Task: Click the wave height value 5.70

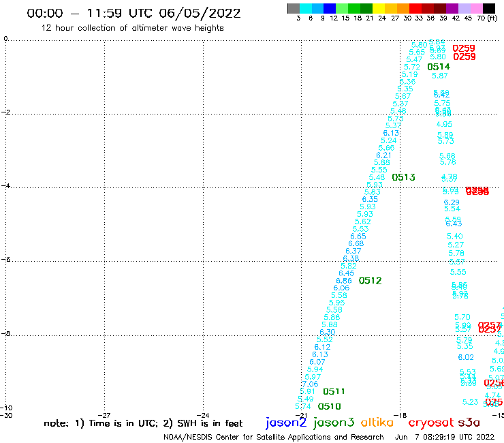Action: click(x=462, y=317)
